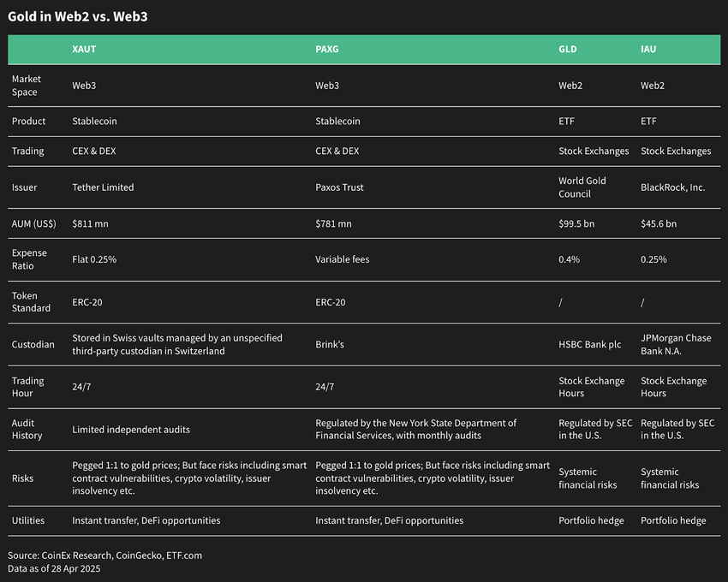Select the IAU column header
This screenshot has width=728, height=582.
(x=648, y=50)
